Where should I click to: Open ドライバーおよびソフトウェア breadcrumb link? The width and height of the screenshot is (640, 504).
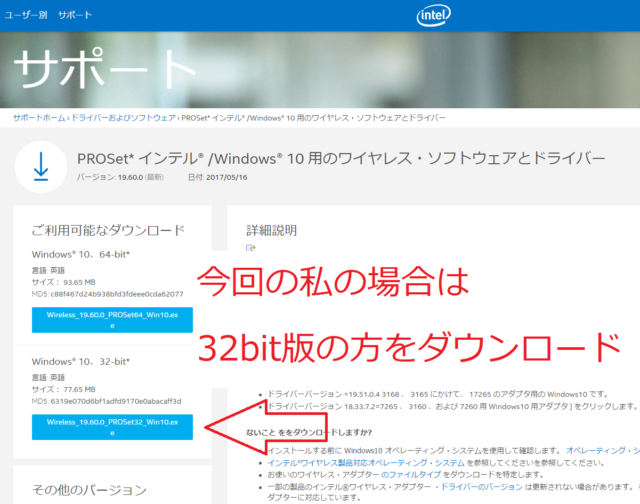124,118
